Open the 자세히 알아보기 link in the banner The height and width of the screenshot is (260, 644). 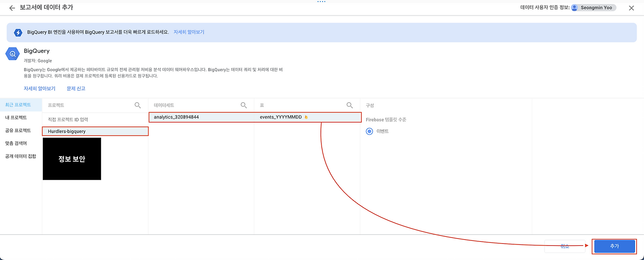point(189,32)
